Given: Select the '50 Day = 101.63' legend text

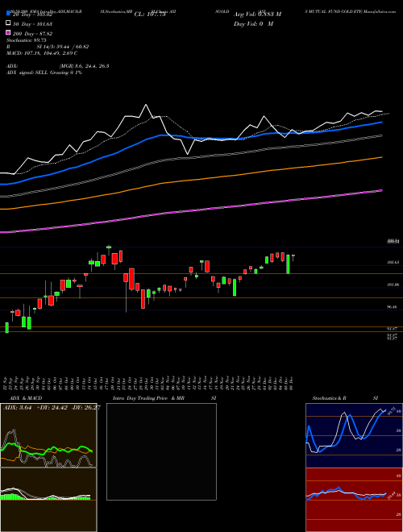Looking at the screenshot, I should (x=32, y=23).
